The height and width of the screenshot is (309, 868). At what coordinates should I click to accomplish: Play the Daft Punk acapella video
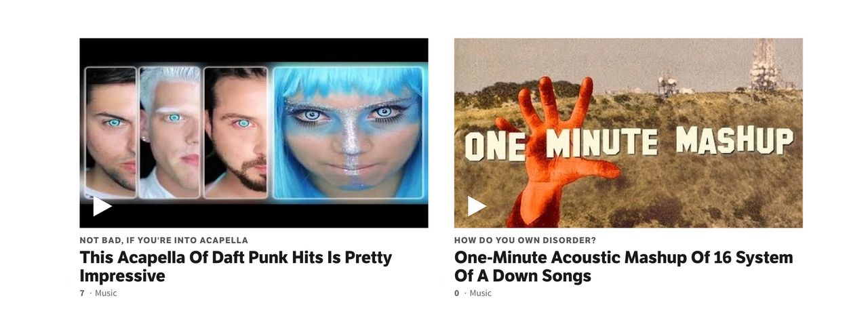pyautogui.click(x=102, y=206)
